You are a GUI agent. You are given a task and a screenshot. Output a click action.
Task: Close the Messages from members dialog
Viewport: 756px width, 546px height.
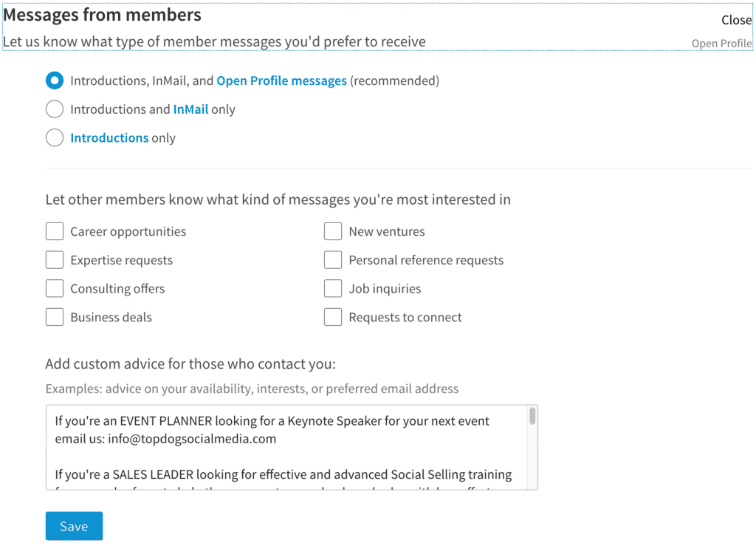tap(736, 20)
